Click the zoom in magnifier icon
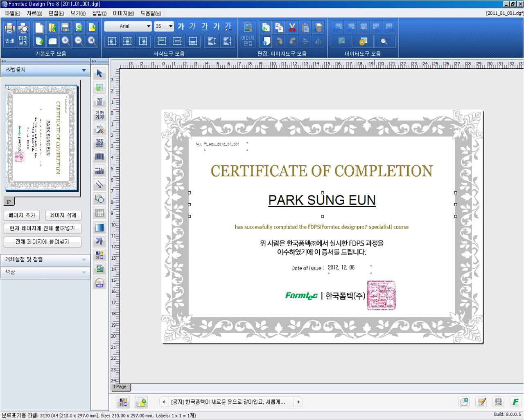Screen dimensions: 524x420 [65, 41]
